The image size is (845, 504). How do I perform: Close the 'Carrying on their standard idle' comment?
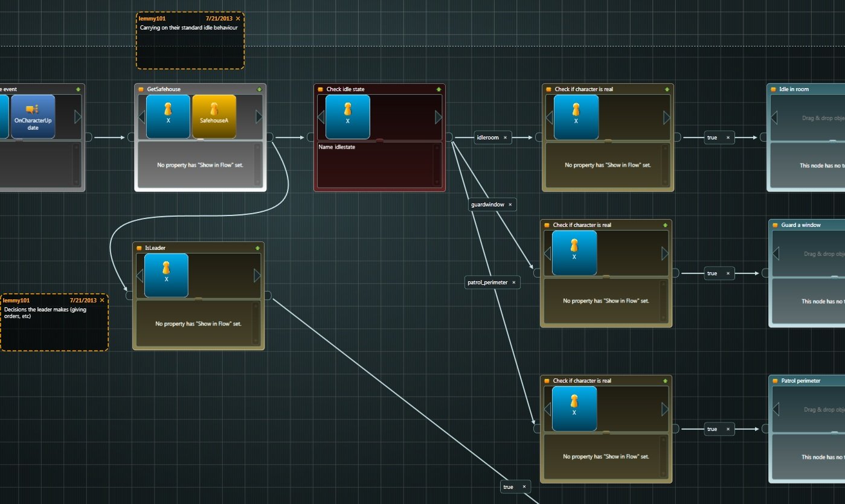[238, 19]
